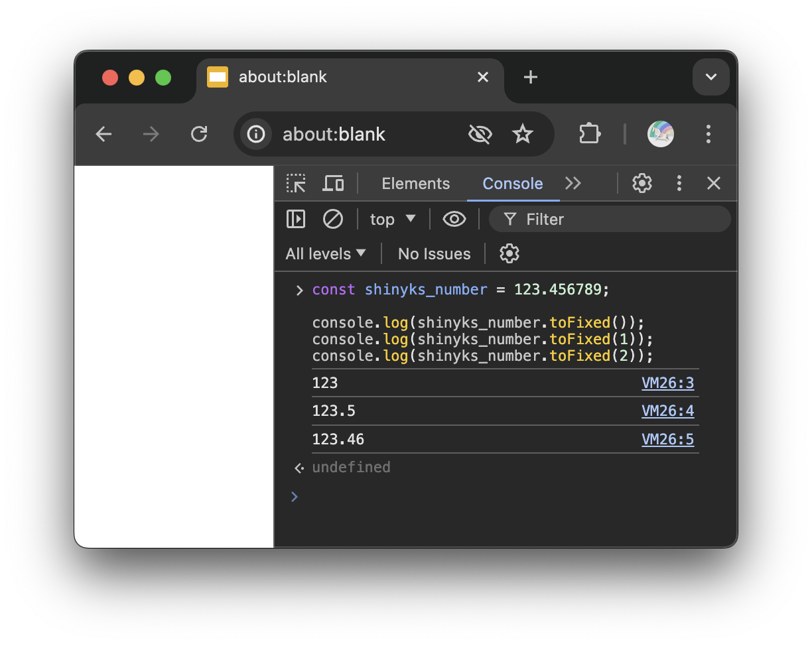
Task: Click the console Filter field
Action: 610,219
